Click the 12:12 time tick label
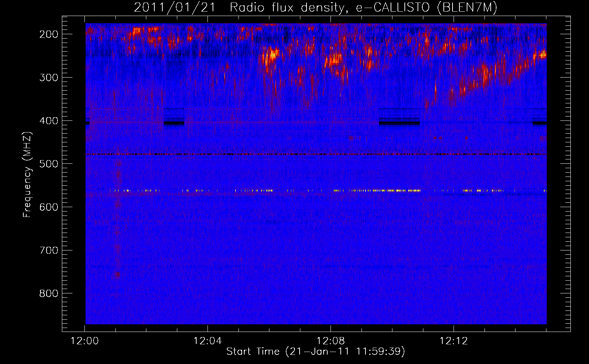The height and width of the screenshot is (364, 589). pyautogui.click(x=454, y=341)
